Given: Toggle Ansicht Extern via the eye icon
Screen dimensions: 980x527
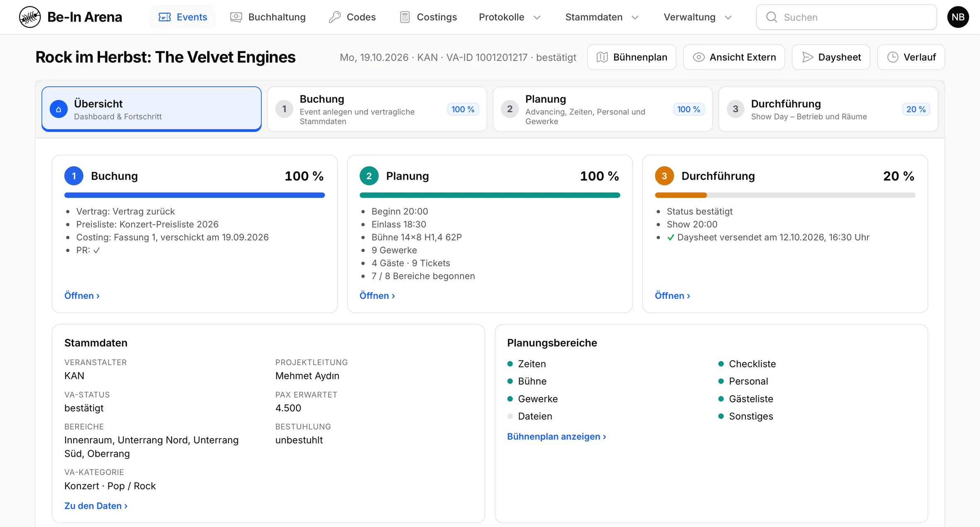Looking at the screenshot, I should (699, 57).
